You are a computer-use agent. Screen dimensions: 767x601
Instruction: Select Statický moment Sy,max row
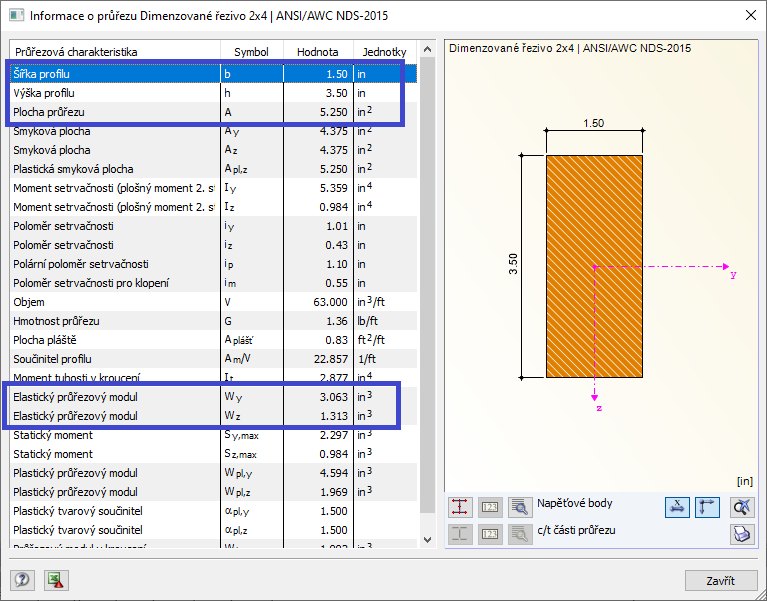point(213,435)
